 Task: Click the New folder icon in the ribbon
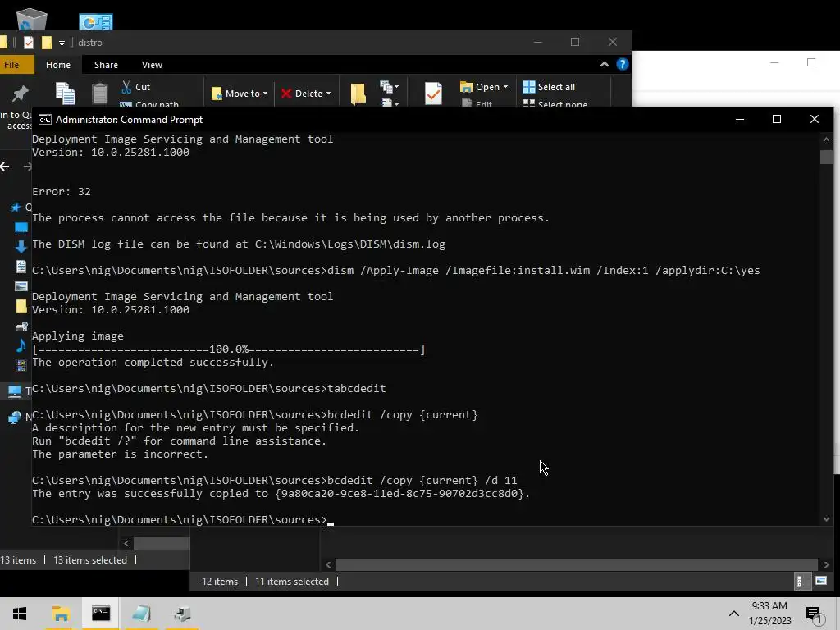pyautogui.click(x=358, y=94)
